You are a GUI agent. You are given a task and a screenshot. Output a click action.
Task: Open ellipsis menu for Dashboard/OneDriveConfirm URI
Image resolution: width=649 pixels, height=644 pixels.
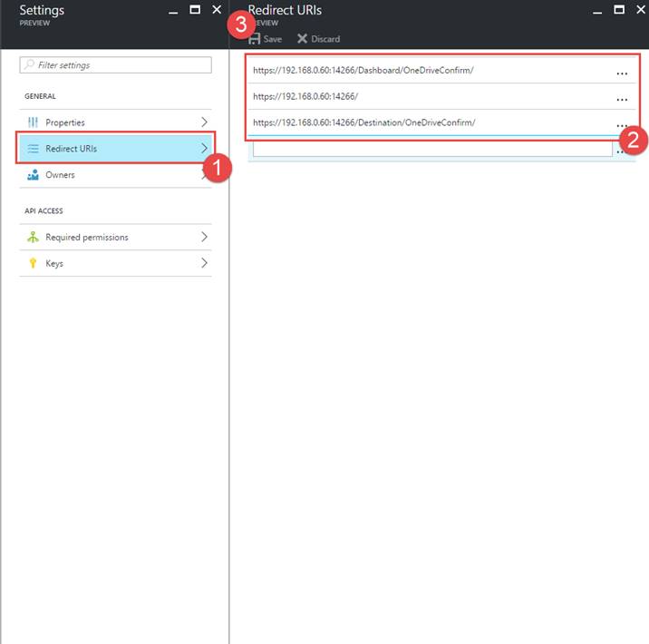(x=622, y=72)
